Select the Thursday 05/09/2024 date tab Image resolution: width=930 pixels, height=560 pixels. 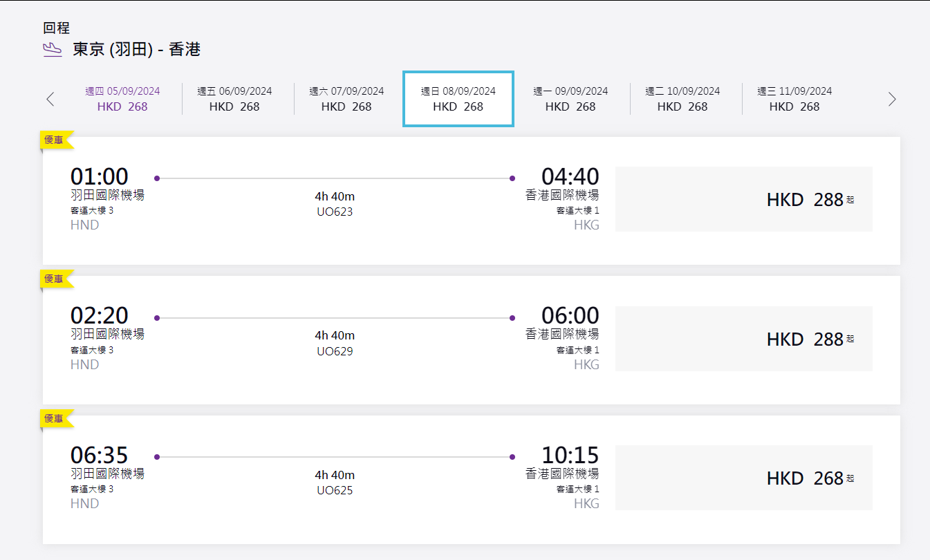122,99
